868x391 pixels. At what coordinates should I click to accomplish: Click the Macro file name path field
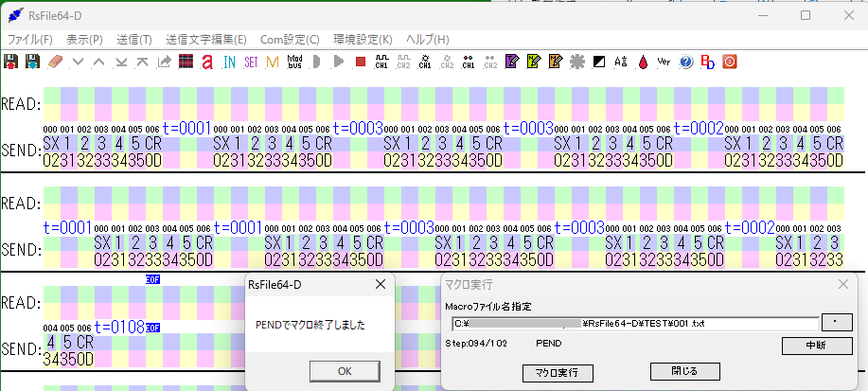[634, 324]
